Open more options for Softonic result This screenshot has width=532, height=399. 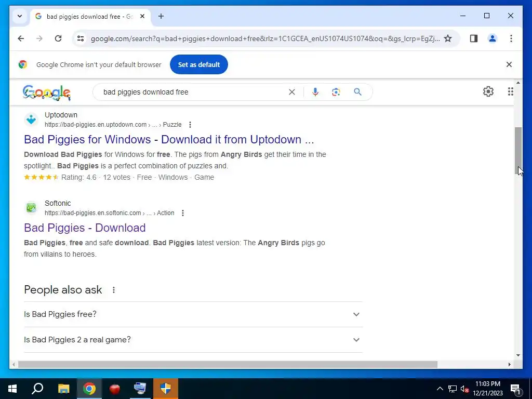pyautogui.click(x=183, y=213)
